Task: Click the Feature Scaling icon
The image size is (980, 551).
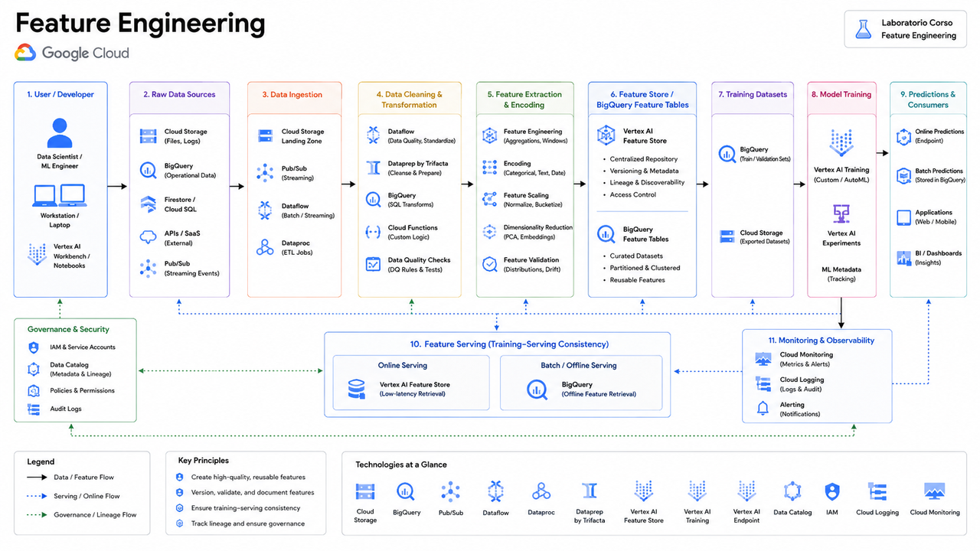Action: 490,200
